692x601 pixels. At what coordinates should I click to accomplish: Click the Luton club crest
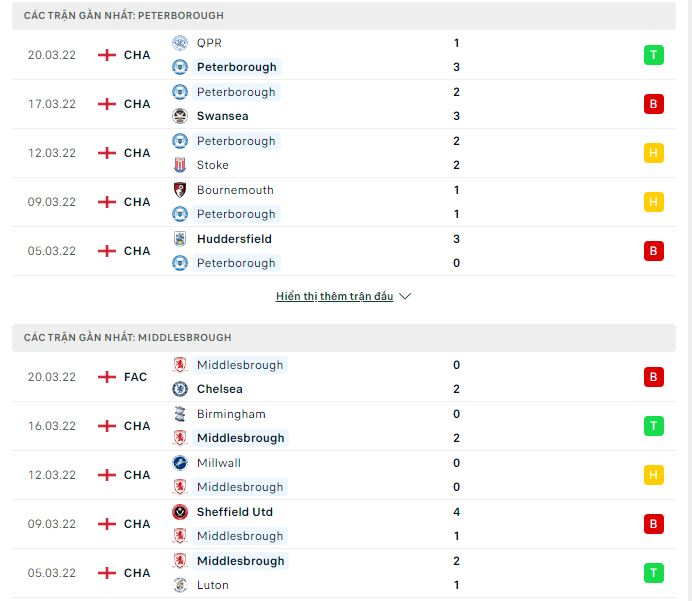[x=180, y=585]
